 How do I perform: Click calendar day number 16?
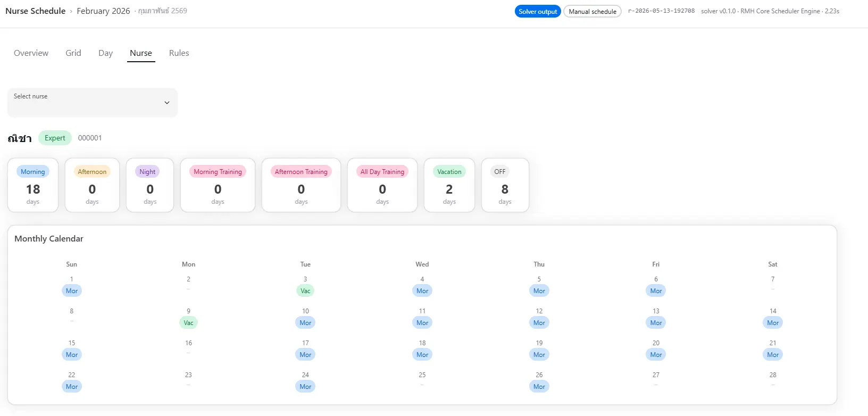tap(188, 343)
